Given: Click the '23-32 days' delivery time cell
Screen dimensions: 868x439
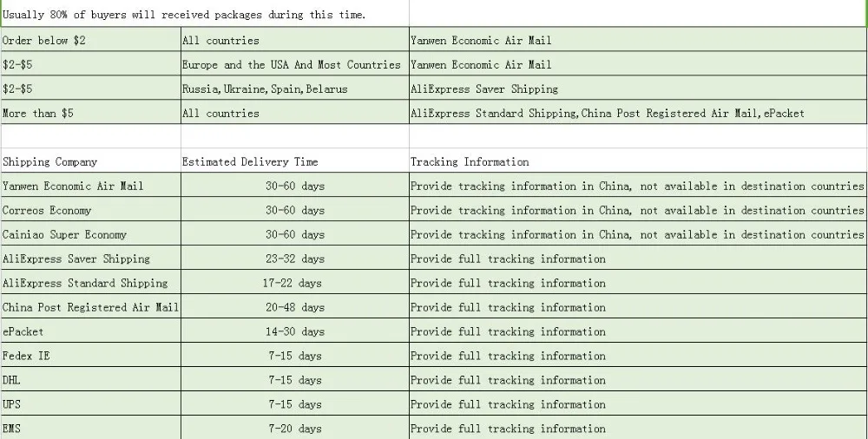Looking at the screenshot, I should pyautogui.click(x=295, y=259).
